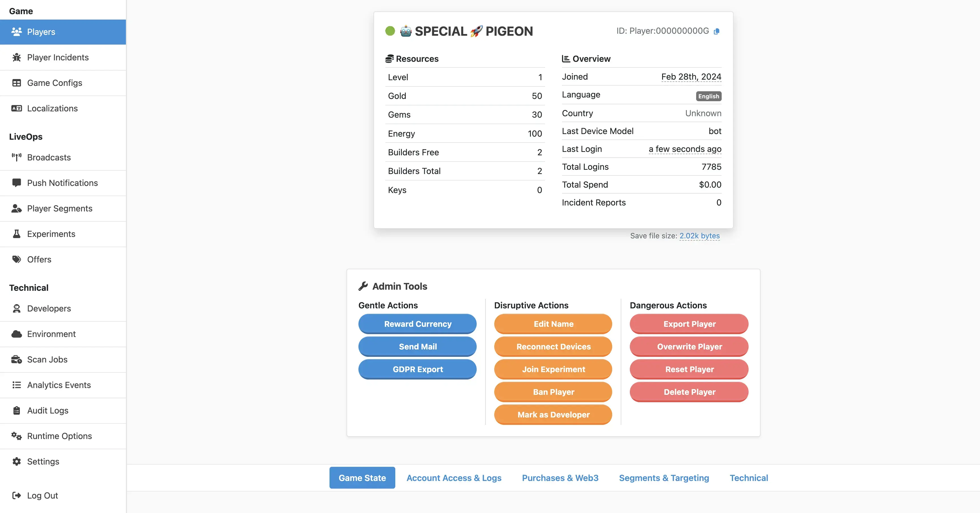Switch to the Purchases & Web3 tab
Viewport: 980px width, 513px height.
coord(560,478)
